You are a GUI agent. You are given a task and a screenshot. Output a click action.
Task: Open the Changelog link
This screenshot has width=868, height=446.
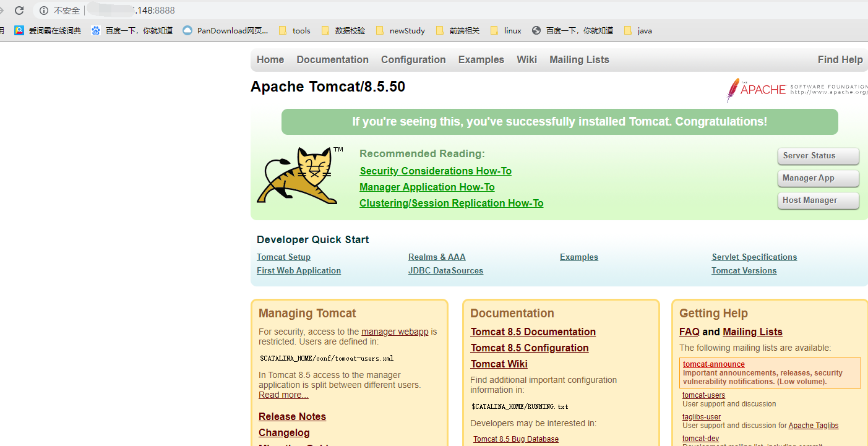point(284,433)
